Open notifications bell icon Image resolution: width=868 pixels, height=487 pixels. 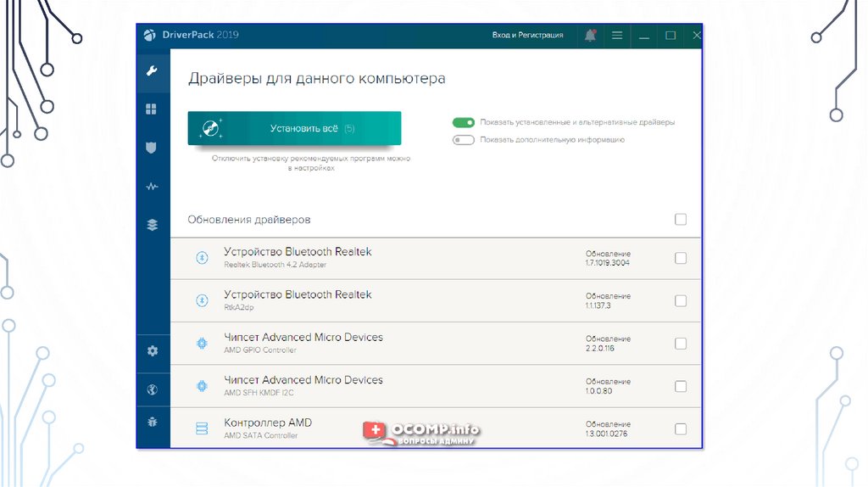click(590, 36)
